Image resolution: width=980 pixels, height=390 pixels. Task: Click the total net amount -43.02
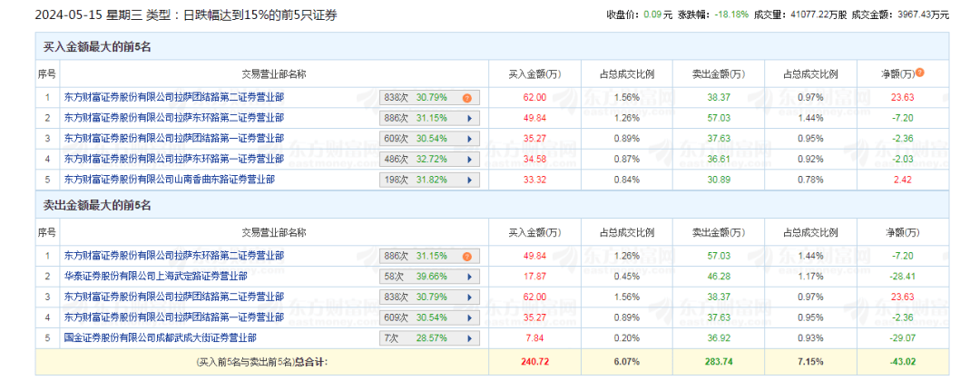point(903,361)
